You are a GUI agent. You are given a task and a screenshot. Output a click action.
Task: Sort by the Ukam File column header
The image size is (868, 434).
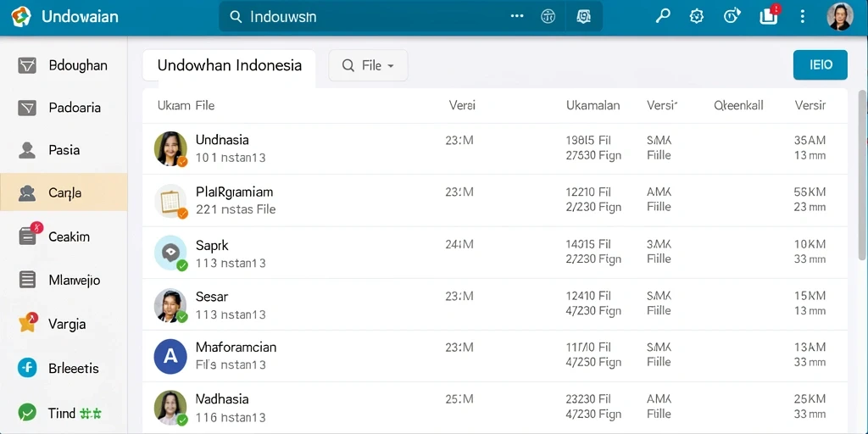[186, 105]
